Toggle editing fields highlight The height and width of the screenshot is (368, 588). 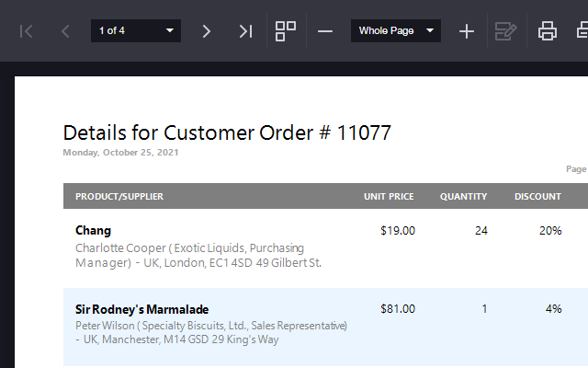point(505,31)
